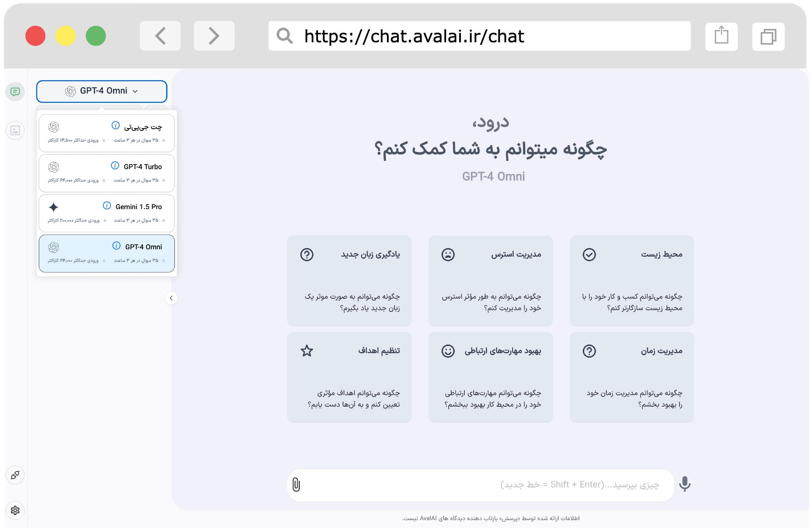Select GPT-4 Turbo from the model list
The width and height of the screenshot is (812, 532).
(x=107, y=173)
